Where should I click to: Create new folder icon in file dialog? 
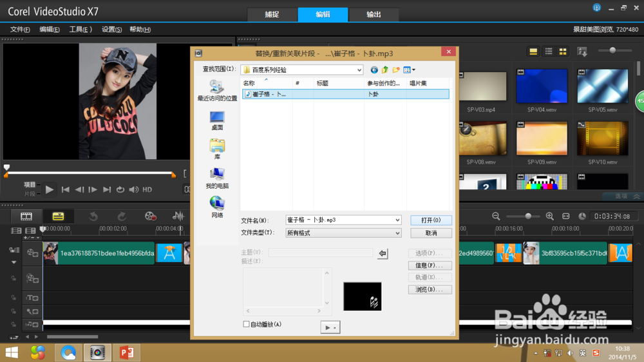pos(396,70)
